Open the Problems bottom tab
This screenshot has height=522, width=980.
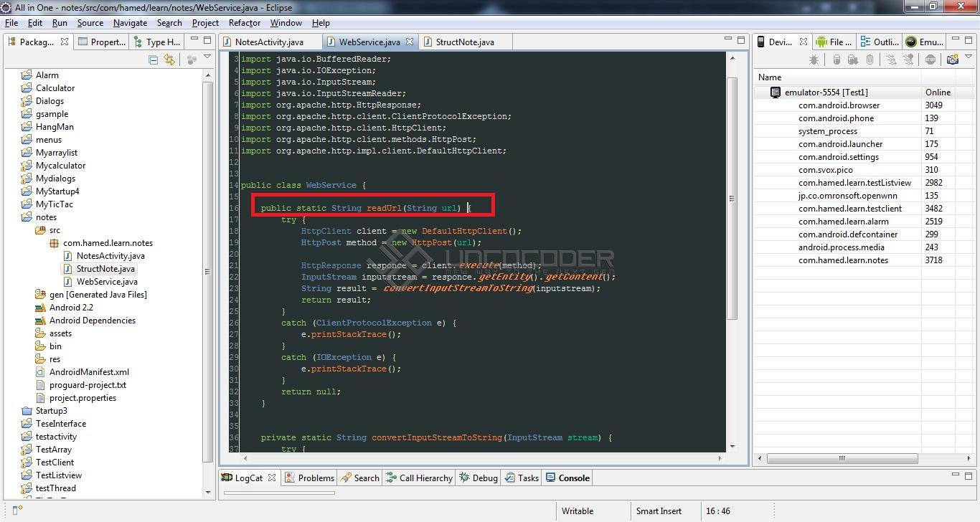tap(309, 478)
